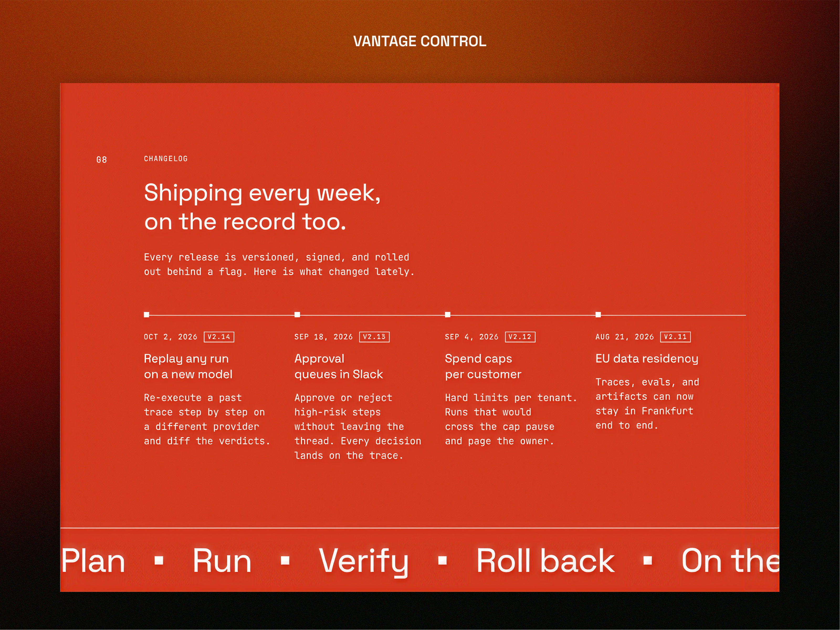840x630 pixels.
Task: Click the CHANGELOG section label
Action: tap(166, 159)
